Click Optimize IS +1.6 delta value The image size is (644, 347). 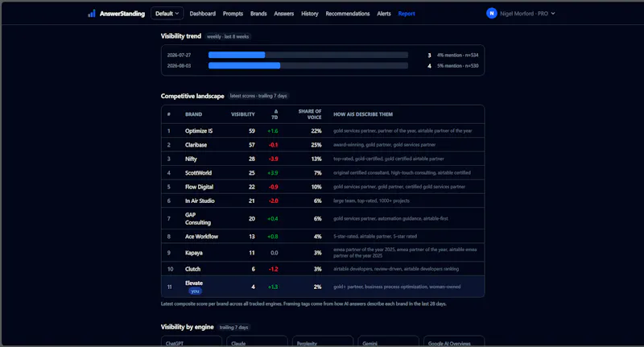[273, 131]
